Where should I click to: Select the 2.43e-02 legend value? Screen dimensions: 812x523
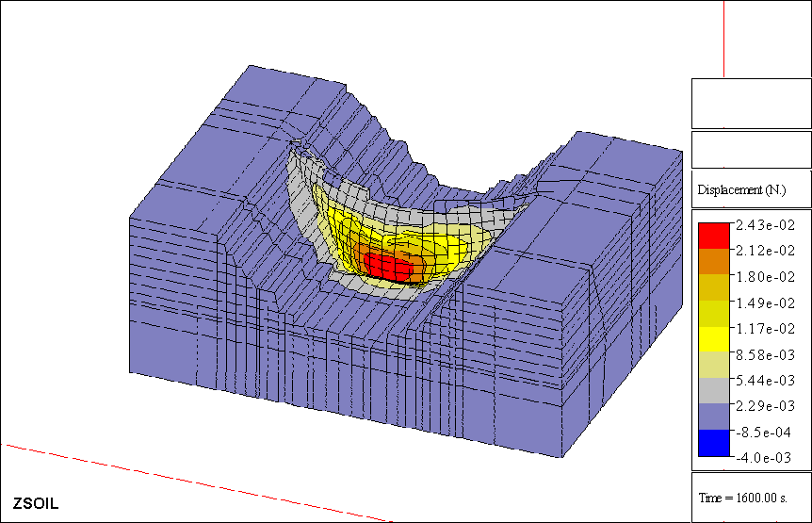[766, 225]
